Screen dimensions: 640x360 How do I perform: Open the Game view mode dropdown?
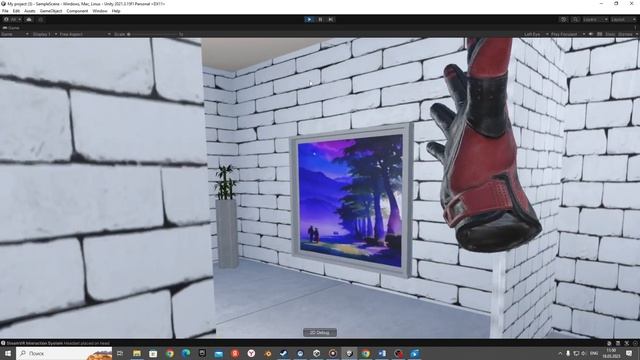[x=15, y=34]
